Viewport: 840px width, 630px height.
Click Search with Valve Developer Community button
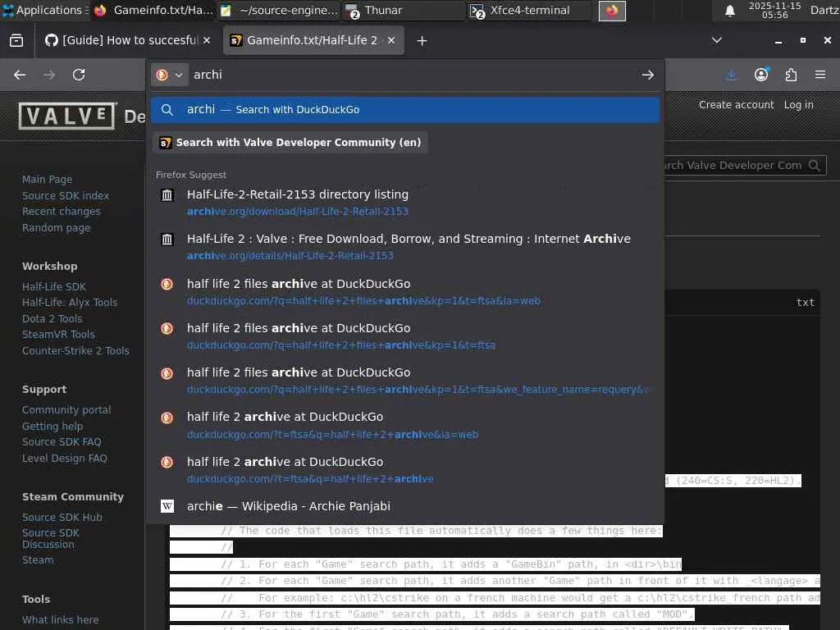(x=290, y=143)
